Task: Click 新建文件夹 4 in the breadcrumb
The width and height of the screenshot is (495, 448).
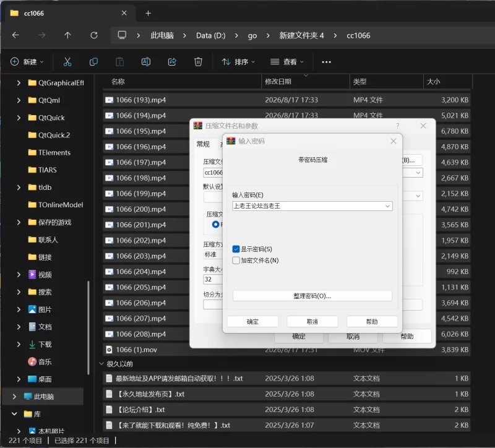Action: coord(301,35)
